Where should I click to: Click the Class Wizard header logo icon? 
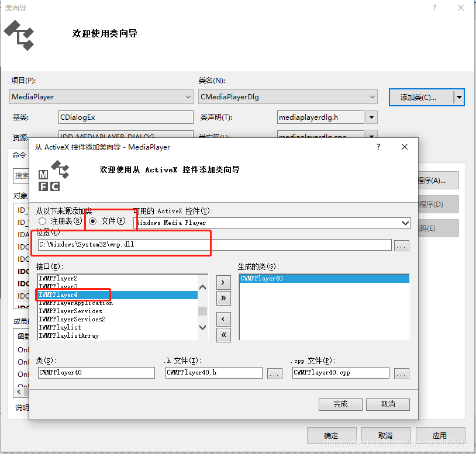(x=19, y=35)
